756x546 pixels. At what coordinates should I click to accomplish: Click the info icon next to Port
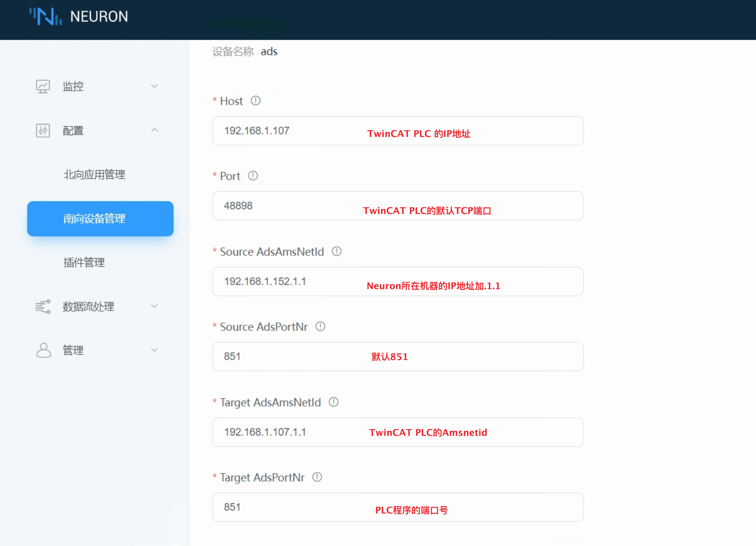253,176
